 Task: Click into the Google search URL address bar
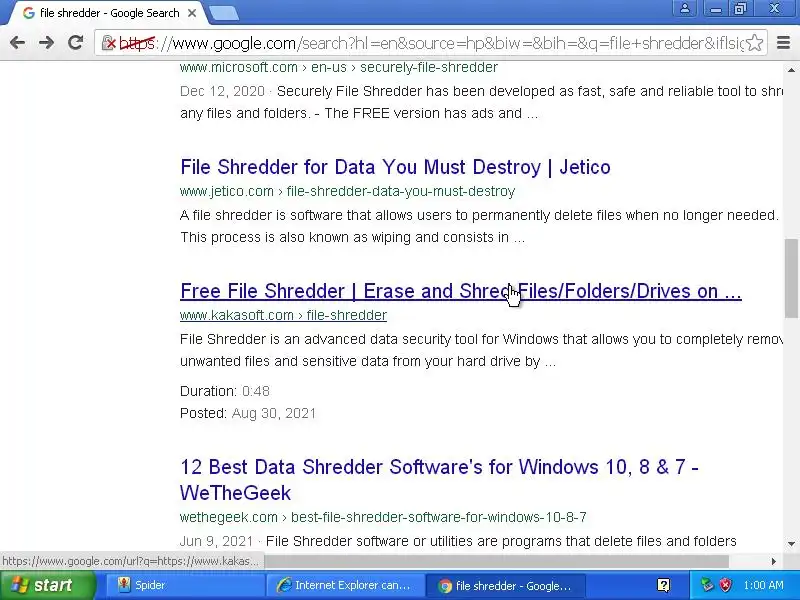429,43
